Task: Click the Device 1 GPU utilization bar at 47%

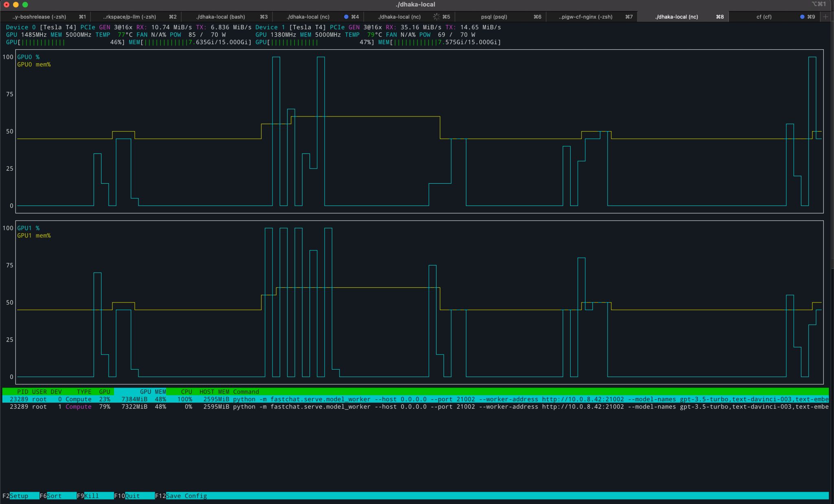Action: coord(314,42)
